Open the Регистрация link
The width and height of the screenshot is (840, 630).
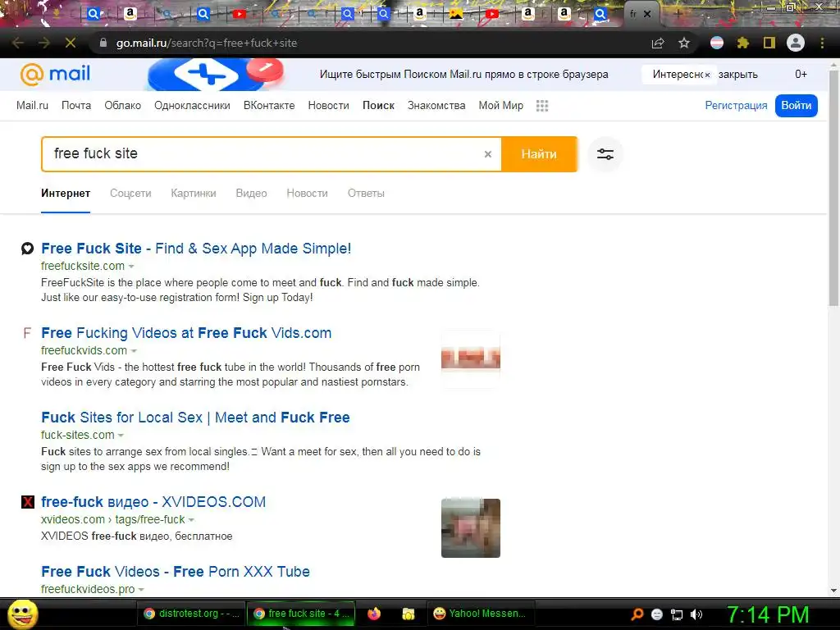pyautogui.click(x=736, y=106)
